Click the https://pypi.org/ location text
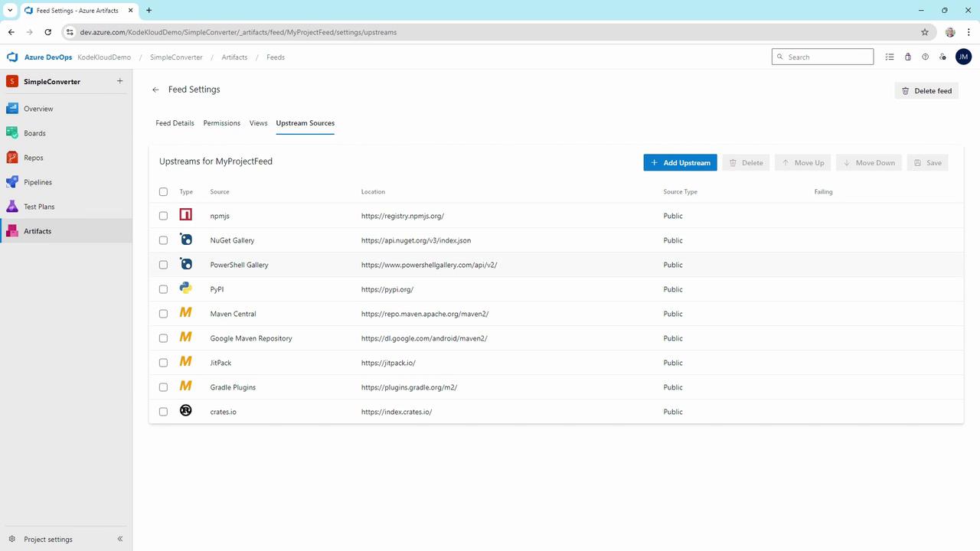Screen dimensions: 980x551 click(387, 289)
